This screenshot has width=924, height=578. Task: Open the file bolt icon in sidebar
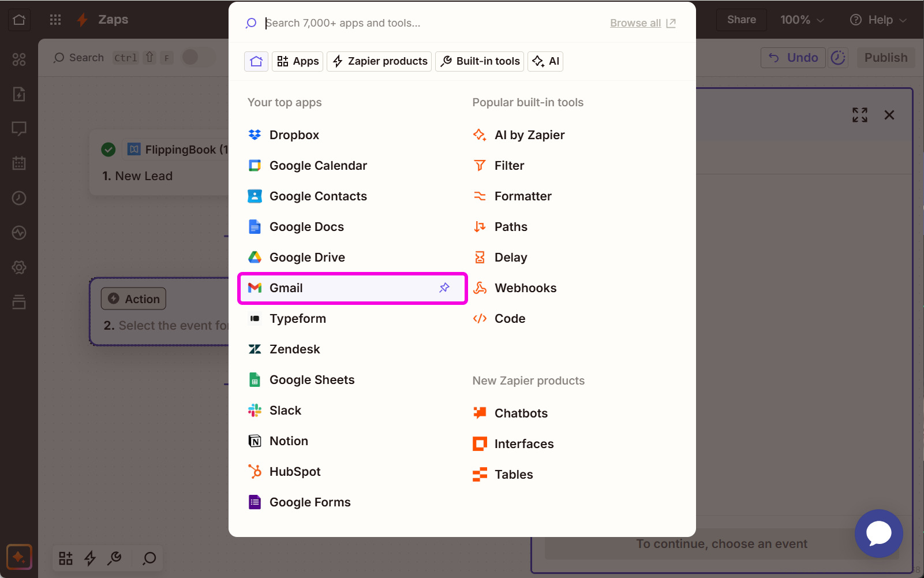(19, 94)
